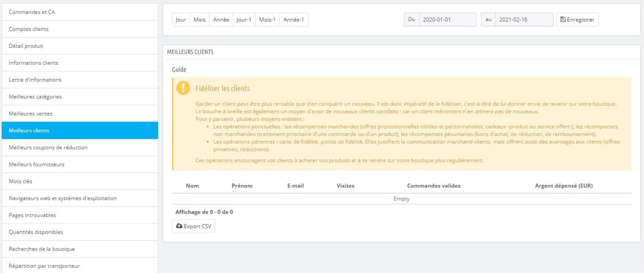Open Informations clients entry
This screenshot has height=273, width=644.
(x=80, y=63)
